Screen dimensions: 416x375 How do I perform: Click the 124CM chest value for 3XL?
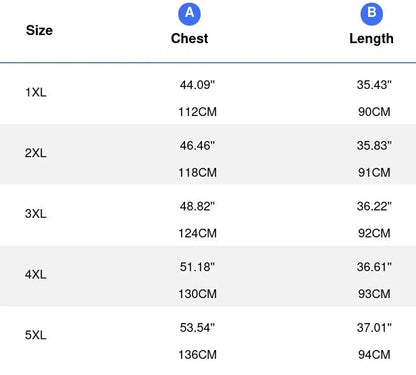[197, 233]
